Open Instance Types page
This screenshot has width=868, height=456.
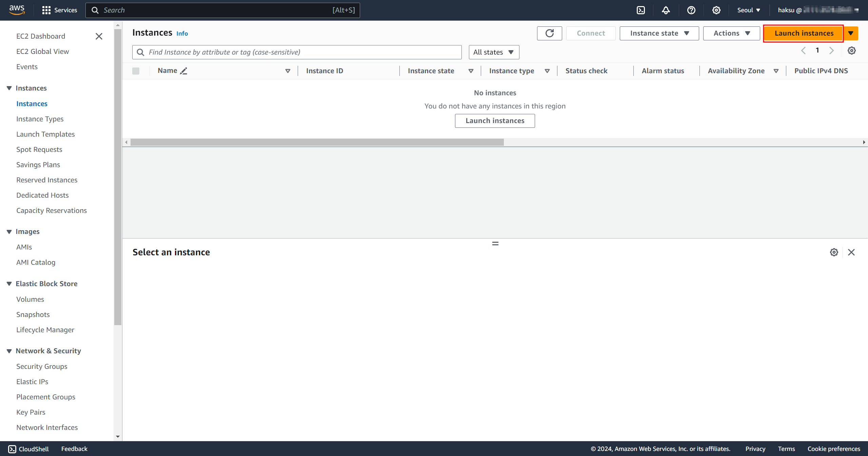point(40,119)
